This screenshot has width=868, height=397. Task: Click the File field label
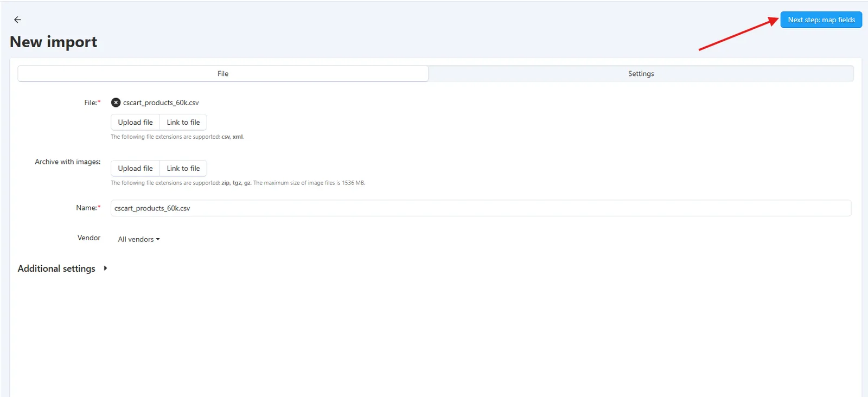(x=92, y=103)
